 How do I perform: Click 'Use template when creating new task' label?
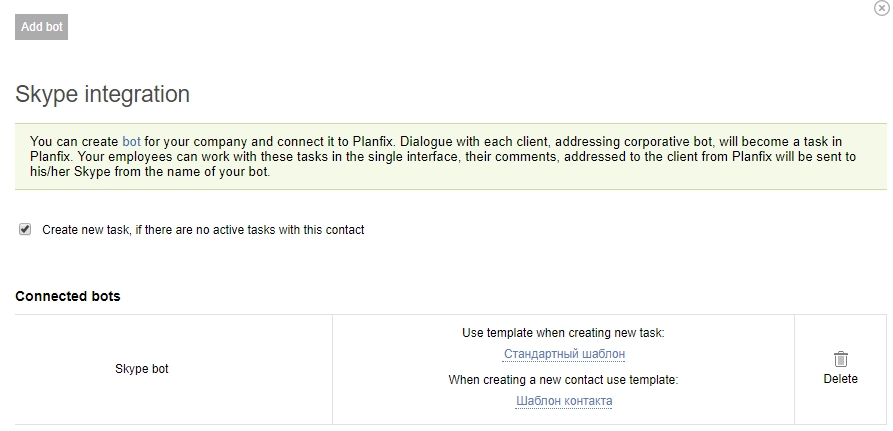(x=563, y=333)
